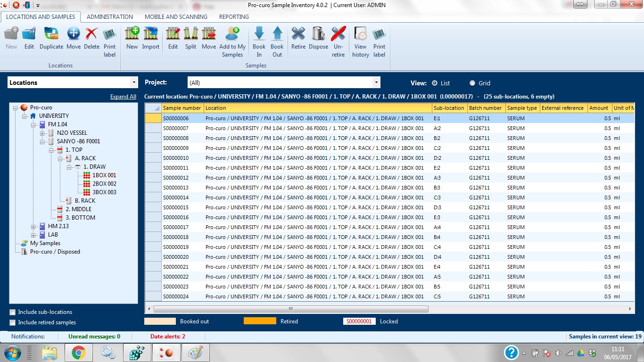Switch to the Reporting tab
Screen dimensions: 644x362
coord(234,16)
